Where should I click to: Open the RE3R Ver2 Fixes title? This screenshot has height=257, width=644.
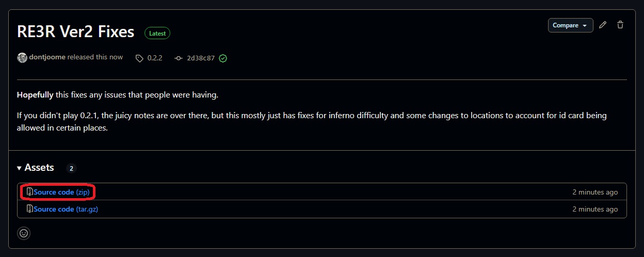click(x=75, y=32)
